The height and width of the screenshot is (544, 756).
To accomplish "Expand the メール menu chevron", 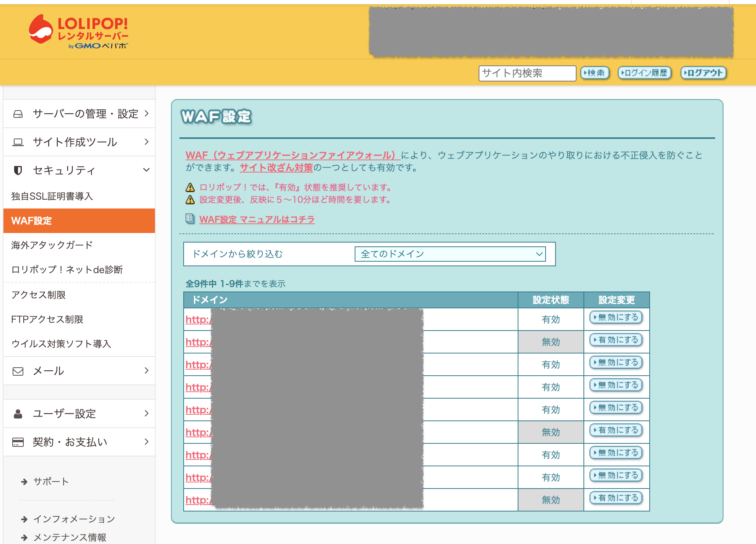I will point(146,370).
